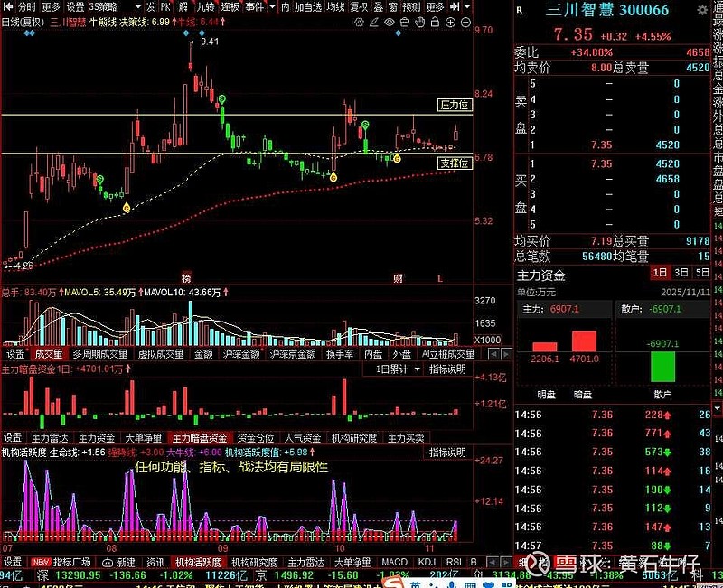This screenshot has width=723, height=588.
Task: Click the 财 marker on the timeline
Action: [399, 278]
